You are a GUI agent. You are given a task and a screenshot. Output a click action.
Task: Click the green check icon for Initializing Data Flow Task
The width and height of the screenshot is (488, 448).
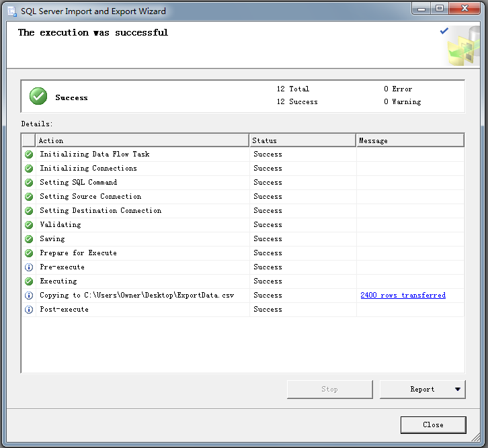29,154
